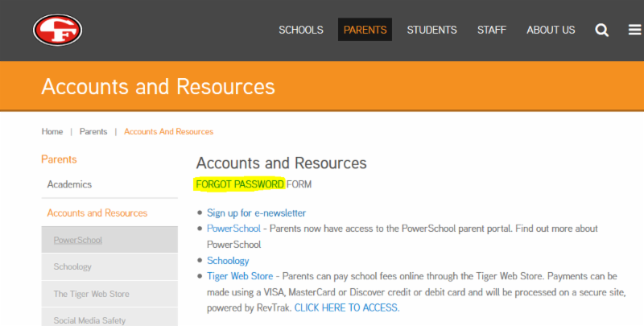Image resolution: width=644 pixels, height=326 pixels.
Task: Open the search magnifier icon
Action: point(601,31)
